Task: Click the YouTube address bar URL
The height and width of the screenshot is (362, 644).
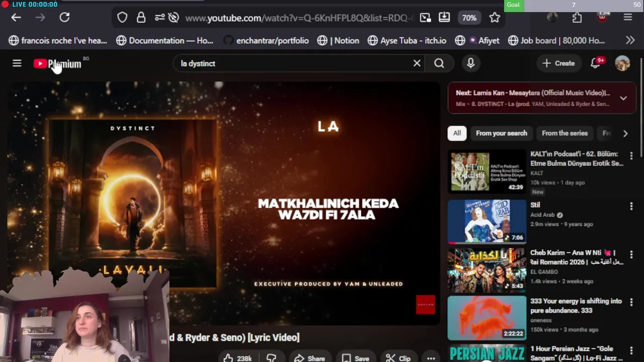Action: 299,18
